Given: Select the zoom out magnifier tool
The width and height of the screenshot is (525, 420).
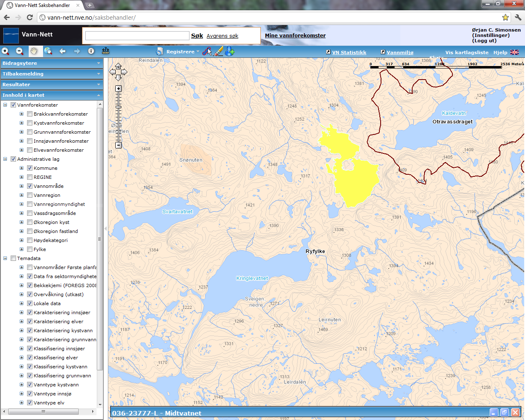Looking at the screenshot, I should [20, 51].
